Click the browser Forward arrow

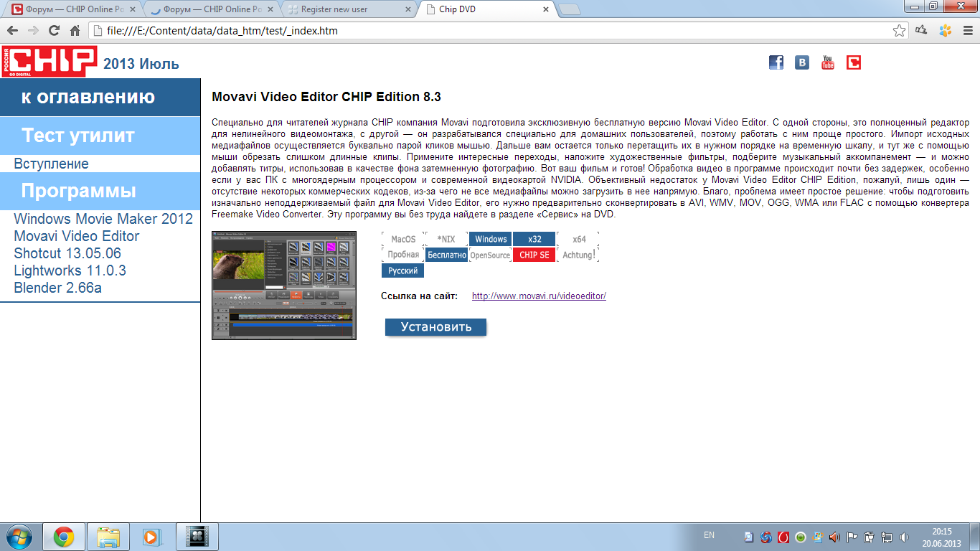click(33, 31)
